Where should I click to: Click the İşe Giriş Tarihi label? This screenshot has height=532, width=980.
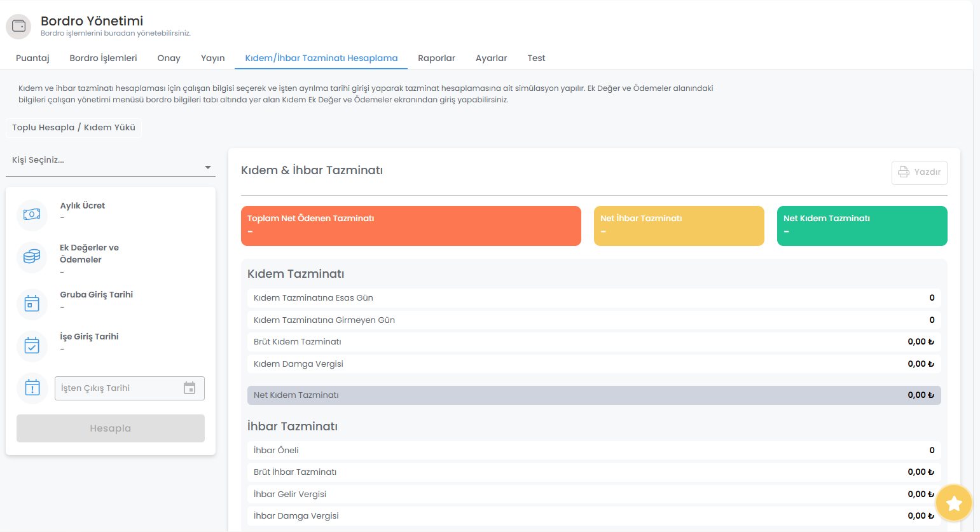click(x=89, y=337)
